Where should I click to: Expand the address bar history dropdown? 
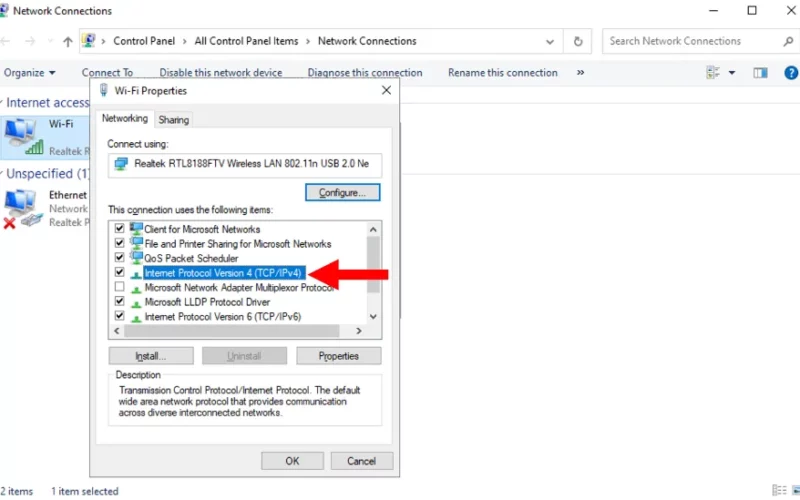coord(549,41)
